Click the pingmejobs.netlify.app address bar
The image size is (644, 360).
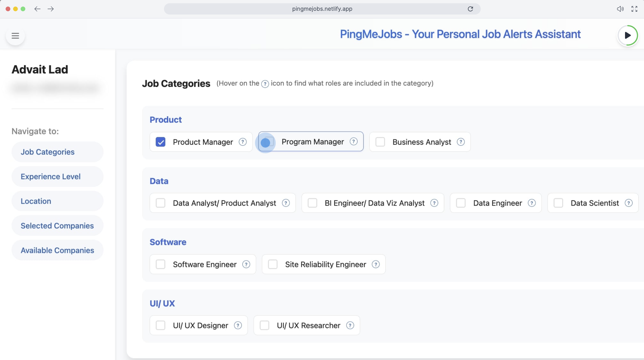point(322,9)
